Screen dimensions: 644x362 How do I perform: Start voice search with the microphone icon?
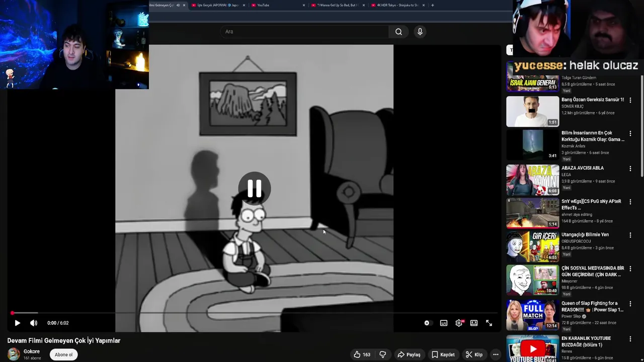pos(420,32)
